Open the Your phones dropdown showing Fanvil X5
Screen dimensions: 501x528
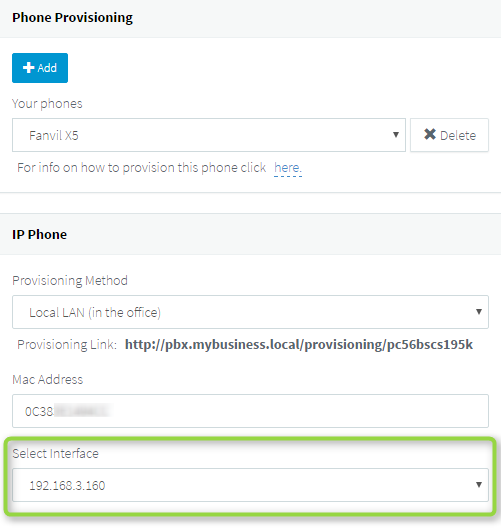click(209, 135)
